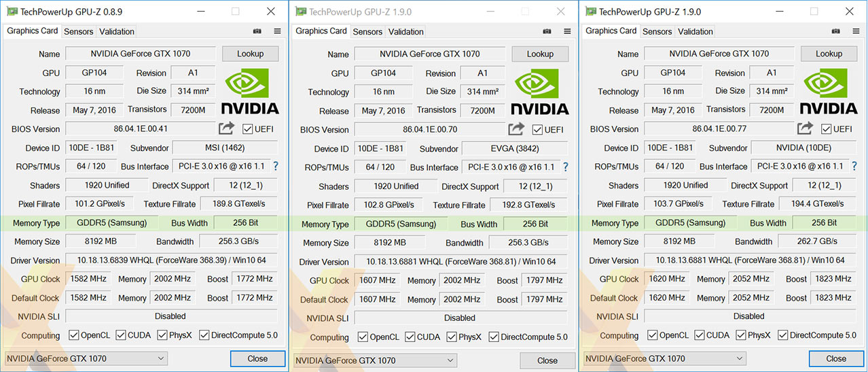The image size is (868, 372).
Task: Select Graphics Card tab in the rightmost window
Action: [611, 31]
